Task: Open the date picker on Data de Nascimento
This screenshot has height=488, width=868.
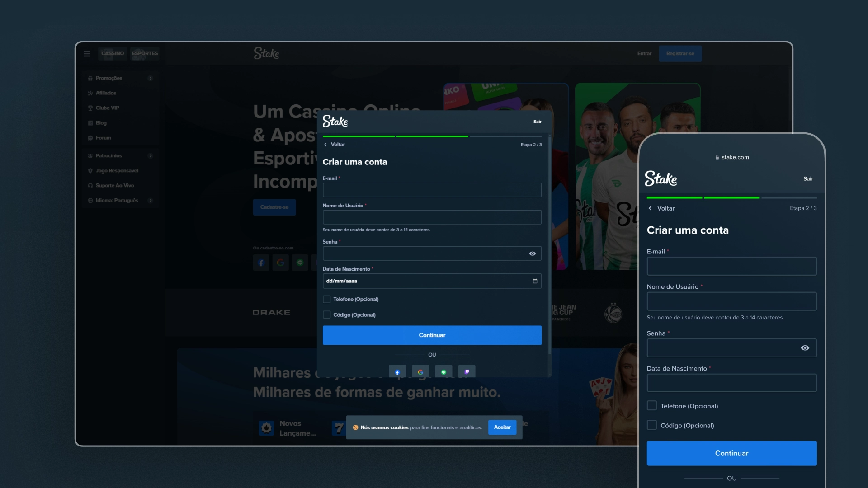Action: 535,281
